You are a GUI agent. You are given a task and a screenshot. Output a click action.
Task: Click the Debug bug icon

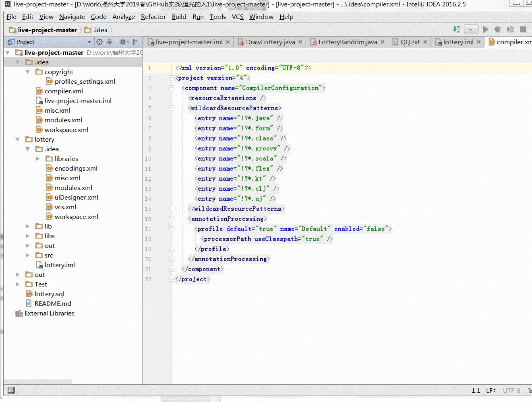pyautogui.click(x=498, y=29)
